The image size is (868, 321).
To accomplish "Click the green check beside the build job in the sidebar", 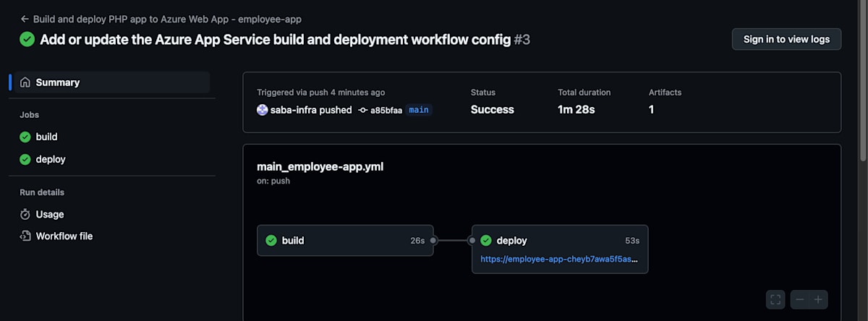I will 25,137.
